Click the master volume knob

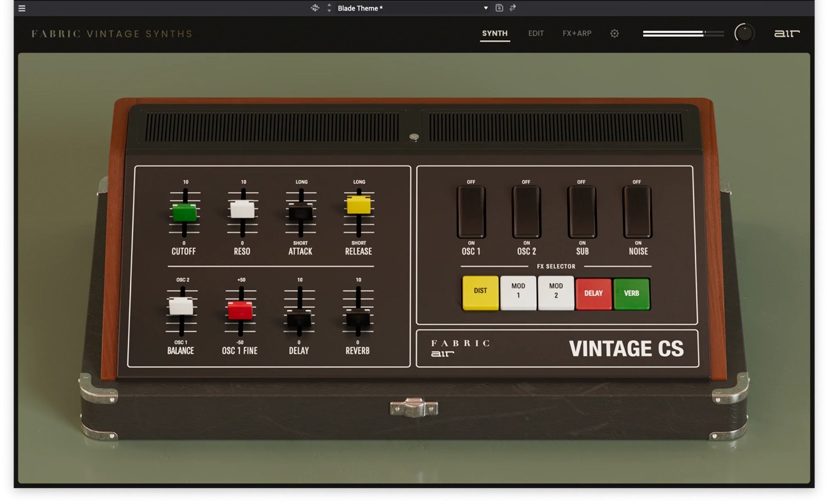pos(744,33)
